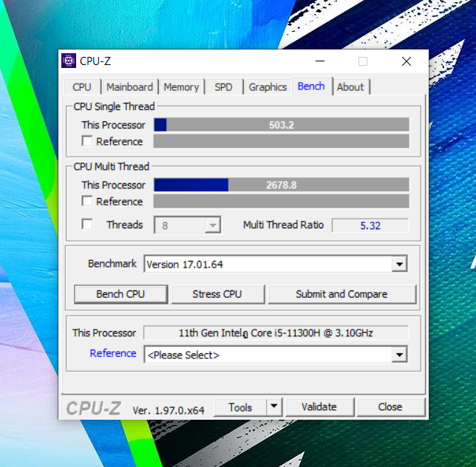Expand the Benchmark version dropdown
The height and width of the screenshot is (467, 476).
click(399, 265)
